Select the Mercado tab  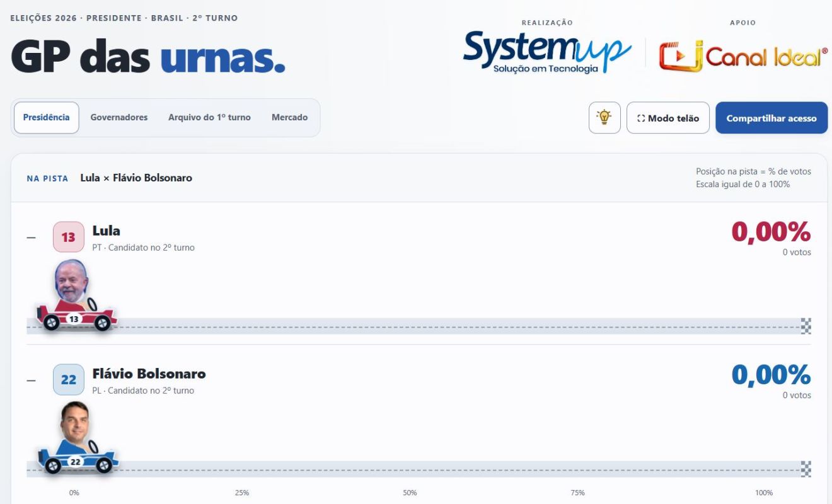289,118
